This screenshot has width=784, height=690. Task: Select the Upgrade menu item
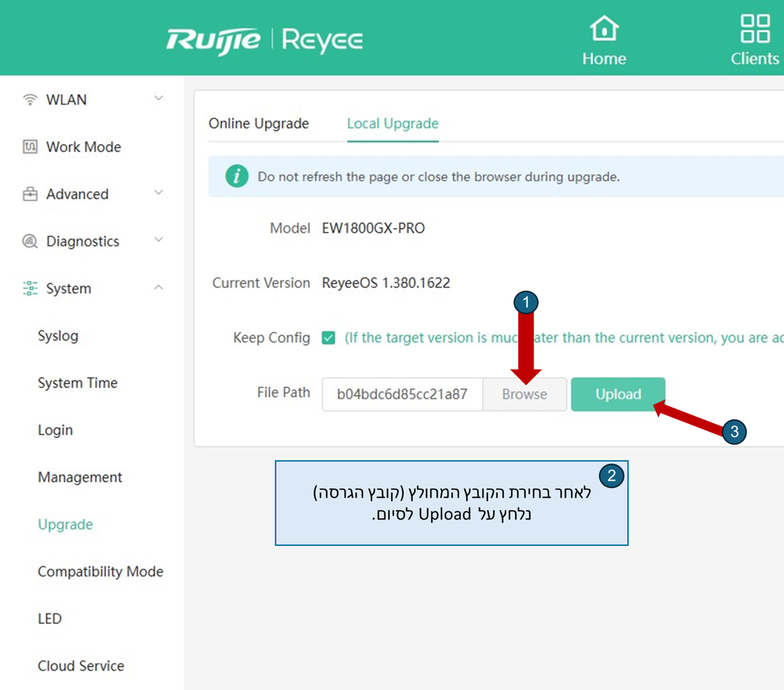click(x=65, y=524)
